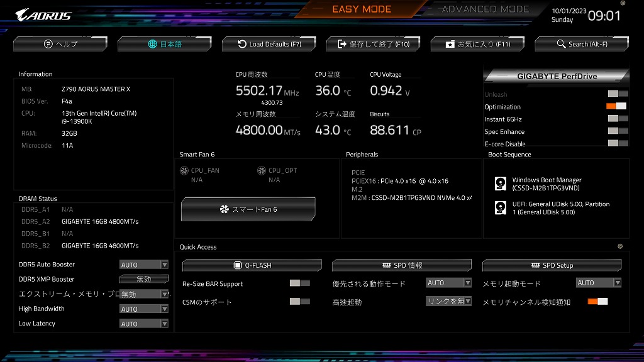644x362 pixels.
Task: Click DDR5_A2 GIGABYTE 16GB row
Action: [80, 221]
